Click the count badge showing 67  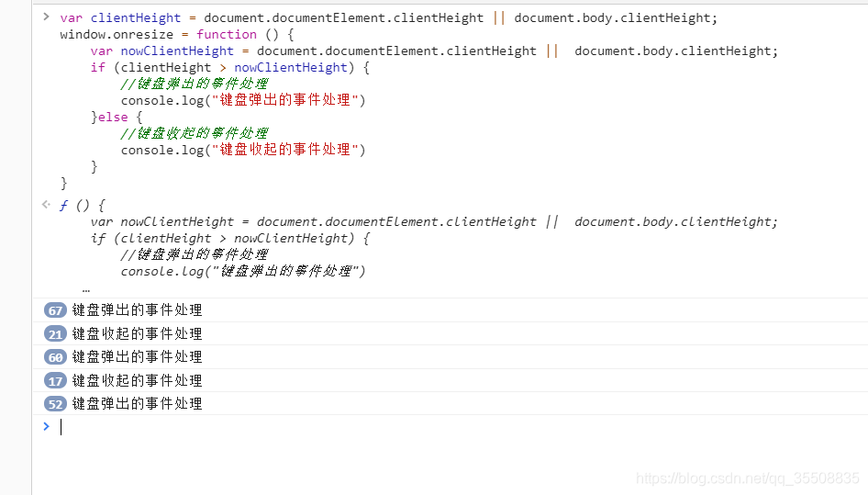(x=55, y=310)
